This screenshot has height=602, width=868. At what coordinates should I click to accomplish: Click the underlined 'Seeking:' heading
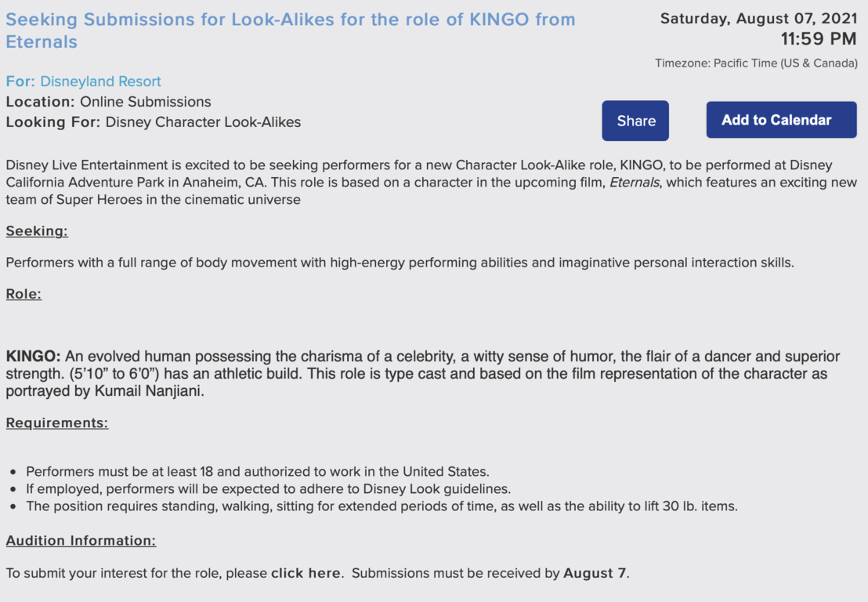[x=37, y=231]
